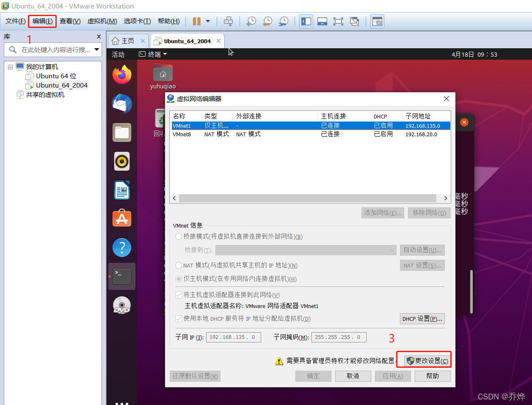Click the VMware pause virtual machine icon
Screen dimensions: 532x405
(x=197, y=21)
